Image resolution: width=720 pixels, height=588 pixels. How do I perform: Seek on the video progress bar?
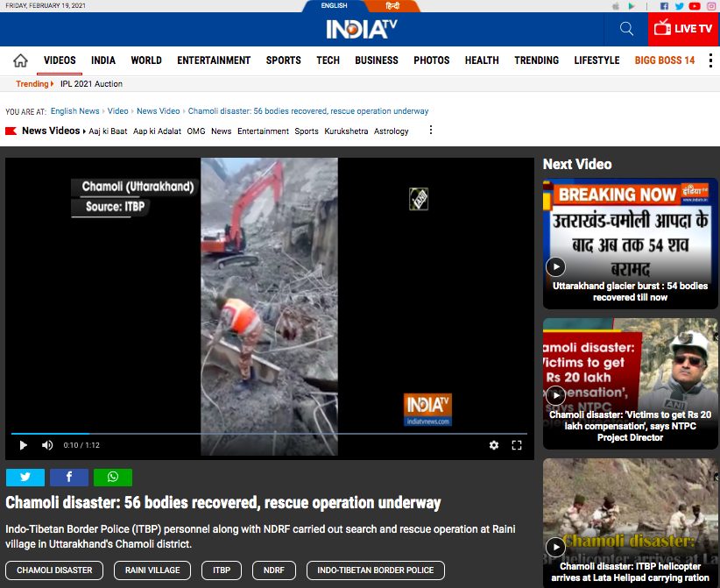(269, 433)
